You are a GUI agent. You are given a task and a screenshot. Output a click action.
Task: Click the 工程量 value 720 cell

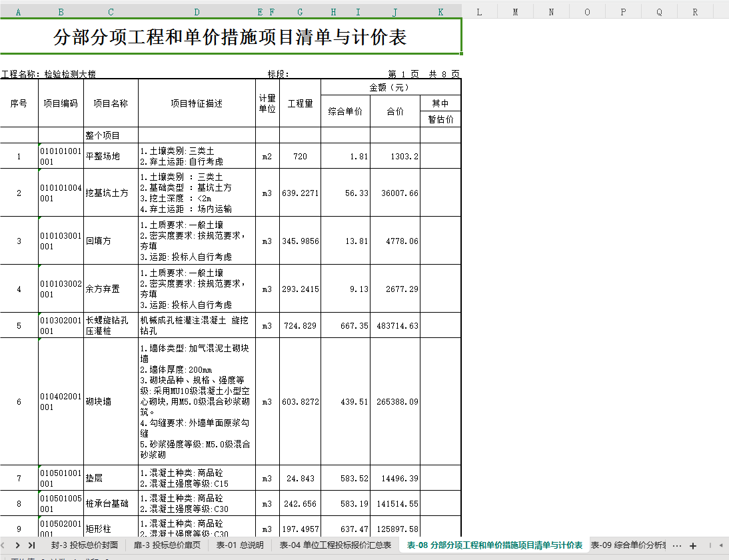(x=301, y=156)
